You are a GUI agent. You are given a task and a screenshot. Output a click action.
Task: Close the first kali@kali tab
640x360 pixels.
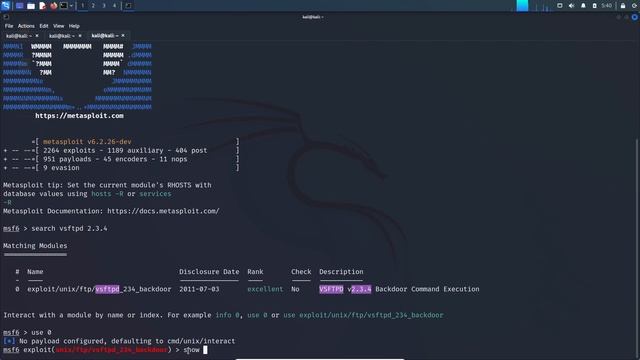pos(37,36)
